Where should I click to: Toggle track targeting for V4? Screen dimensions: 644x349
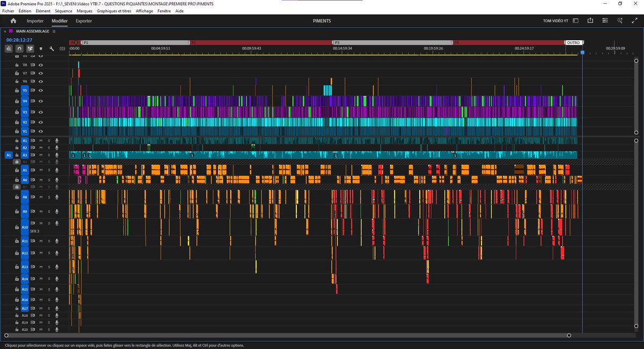click(25, 101)
